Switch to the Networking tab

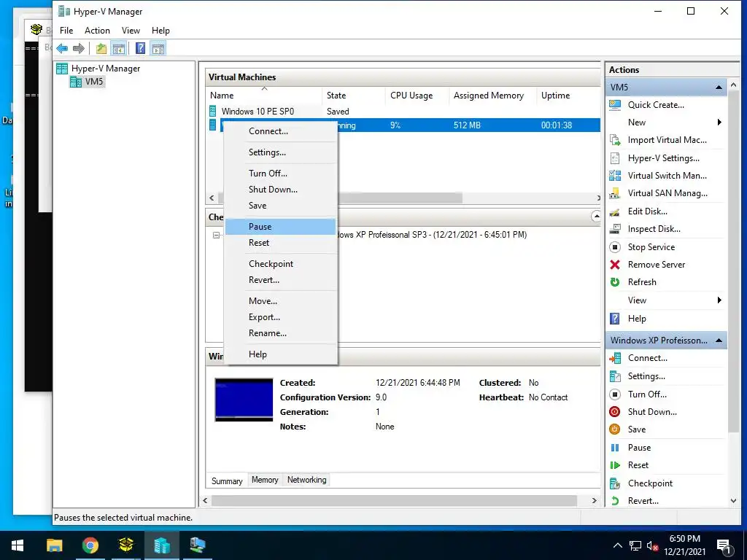point(307,480)
